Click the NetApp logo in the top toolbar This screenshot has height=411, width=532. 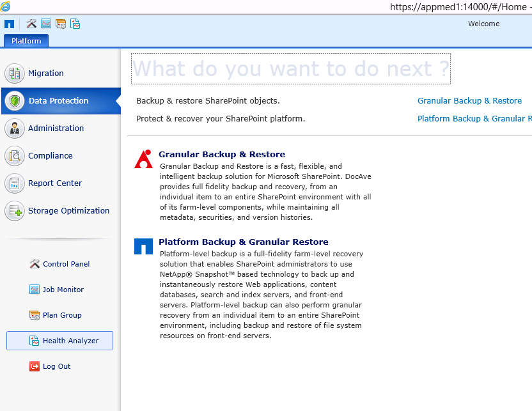click(9, 24)
